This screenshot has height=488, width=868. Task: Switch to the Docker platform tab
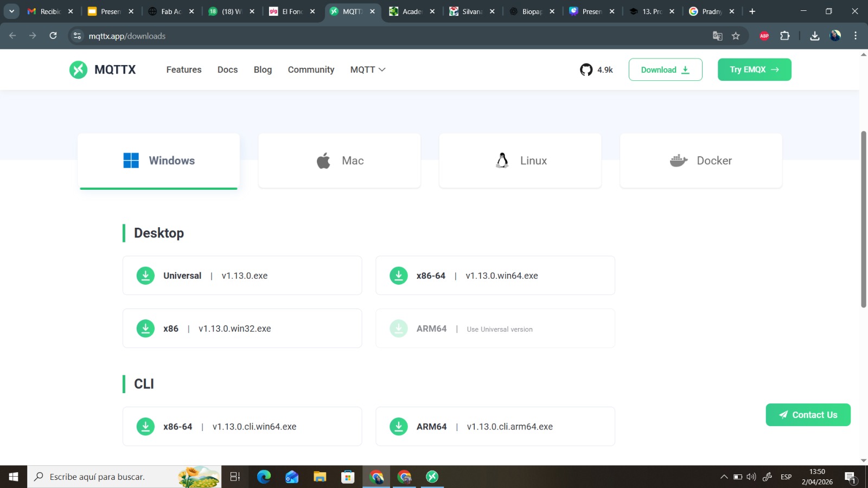coord(701,160)
